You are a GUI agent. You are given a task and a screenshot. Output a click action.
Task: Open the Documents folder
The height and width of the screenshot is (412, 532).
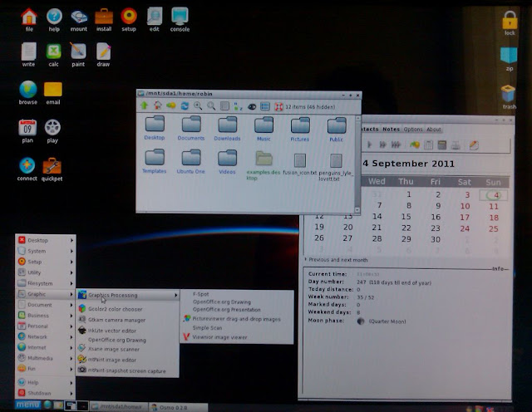[x=191, y=128]
